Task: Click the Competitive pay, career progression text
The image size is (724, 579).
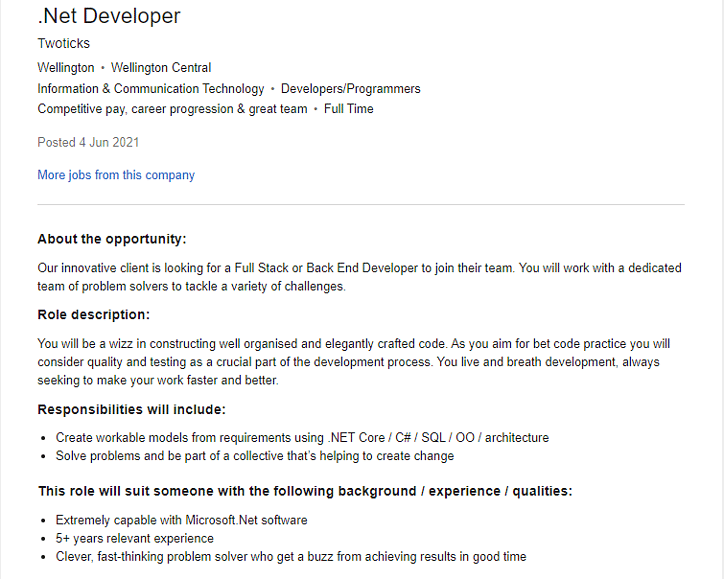Action: click(x=172, y=109)
